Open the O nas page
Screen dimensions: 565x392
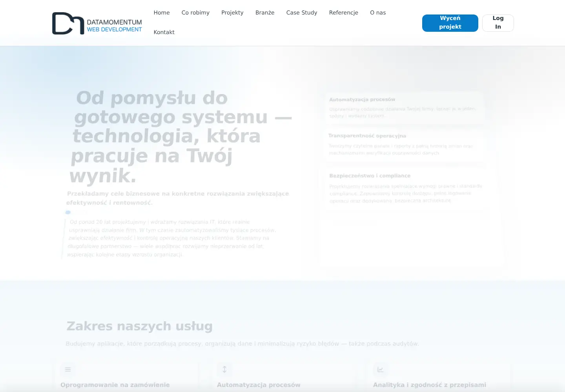[378, 13]
